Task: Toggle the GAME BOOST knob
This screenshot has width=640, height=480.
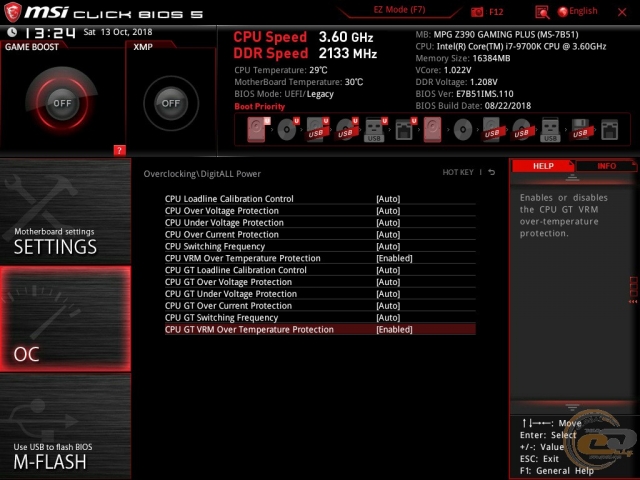Action: click(x=62, y=103)
